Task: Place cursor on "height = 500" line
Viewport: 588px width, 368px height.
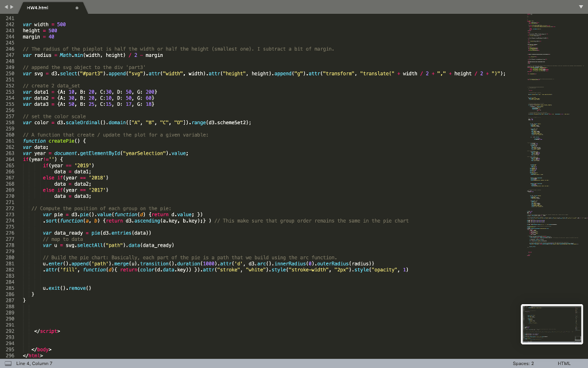Action: (x=40, y=30)
